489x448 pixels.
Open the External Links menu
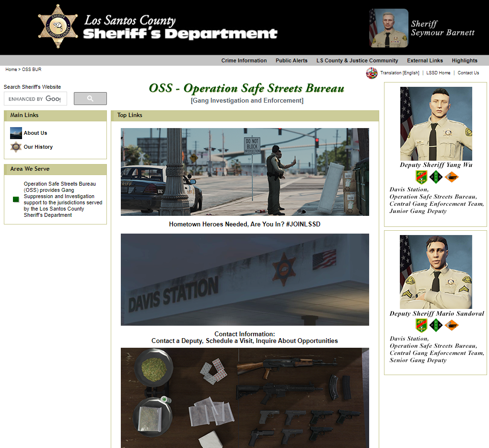tap(425, 60)
